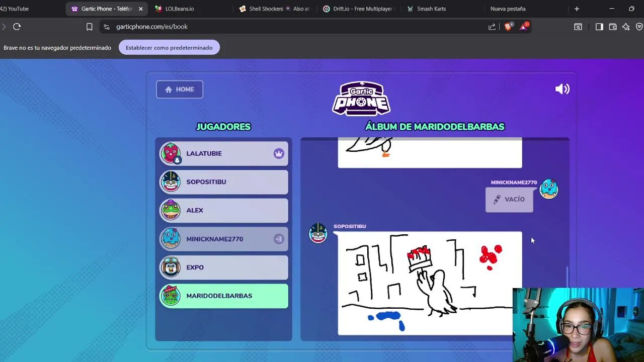Bookmark this page

tap(89, 27)
